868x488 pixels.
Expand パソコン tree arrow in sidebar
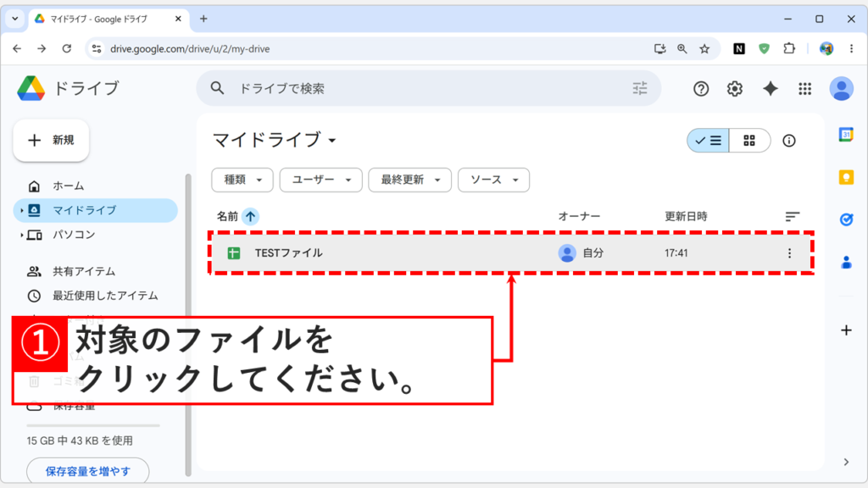coord(21,236)
